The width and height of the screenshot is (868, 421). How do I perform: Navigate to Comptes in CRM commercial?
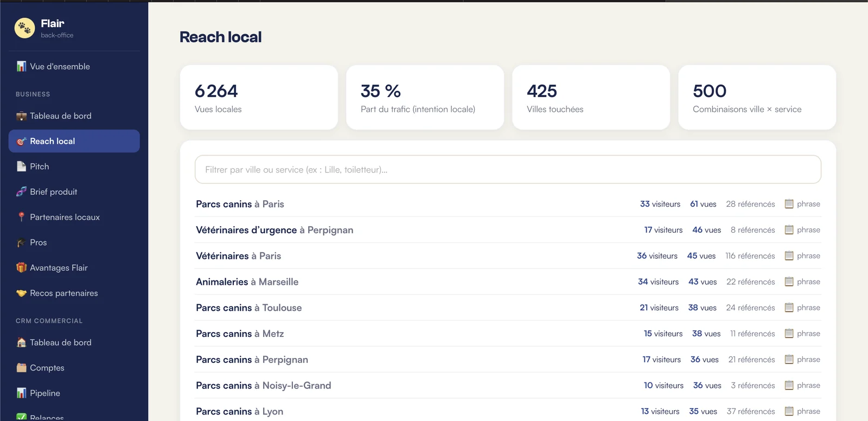(74, 368)
